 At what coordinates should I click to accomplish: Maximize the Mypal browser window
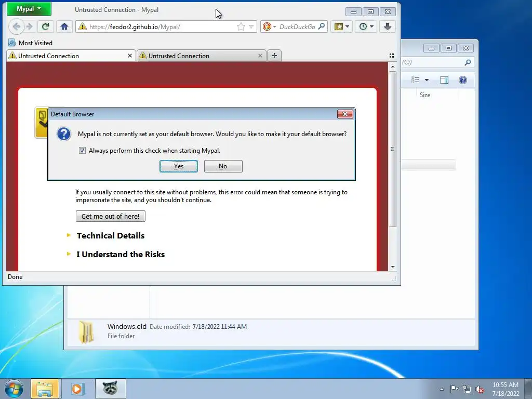click(370, 12)
